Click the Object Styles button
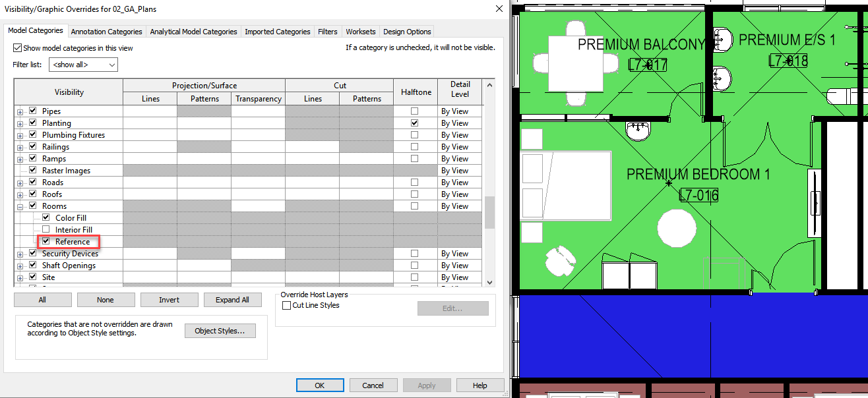Viewport: 868px width, 398px height. click(220, 331)
